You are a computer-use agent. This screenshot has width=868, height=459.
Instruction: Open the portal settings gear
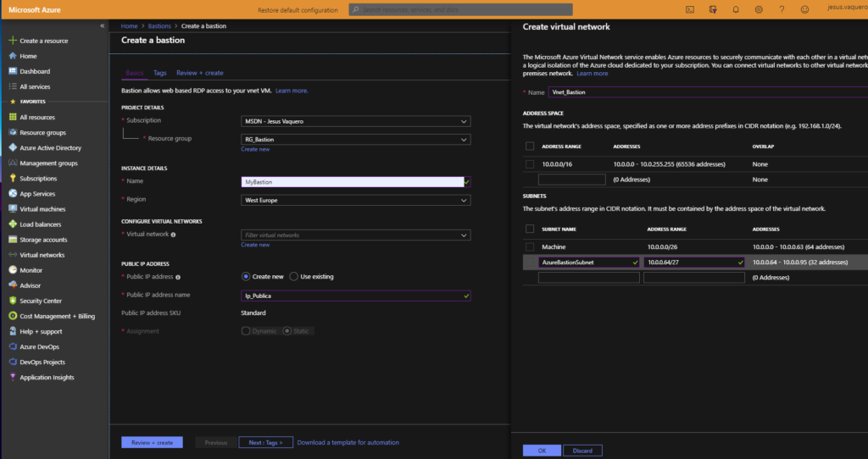[759, 9]
